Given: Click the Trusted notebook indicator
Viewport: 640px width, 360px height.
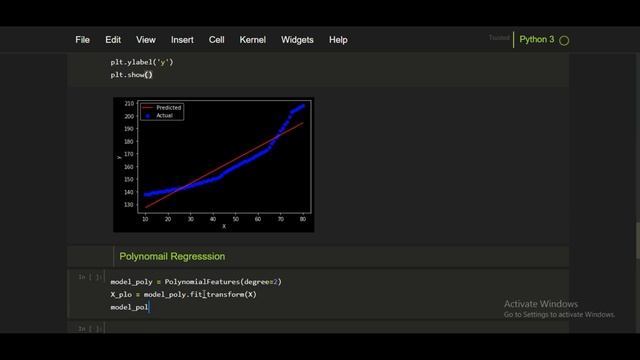Looking at the screenshot, I should 499,38.
